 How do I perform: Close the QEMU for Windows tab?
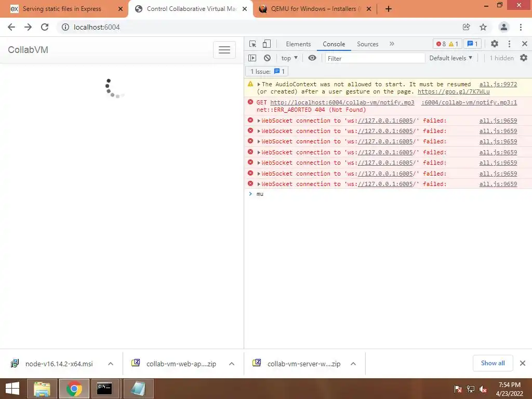pyautogui.click(x=369, y=9)
